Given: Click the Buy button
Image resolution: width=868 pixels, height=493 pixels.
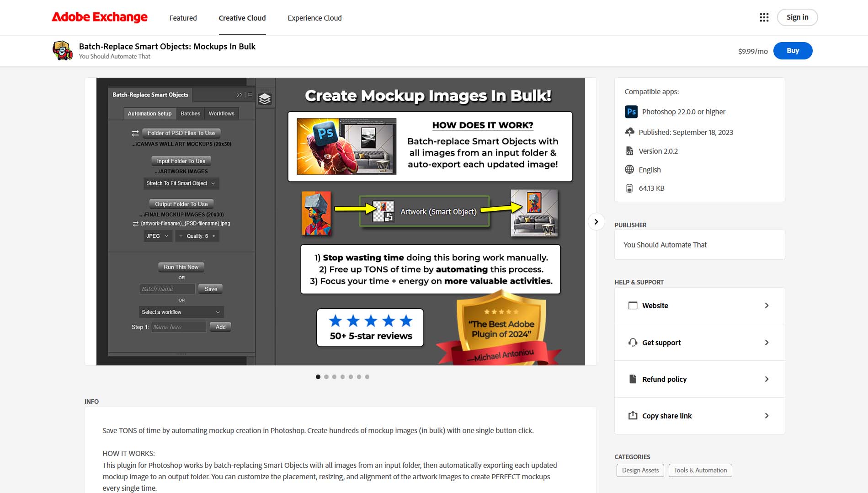Looking at the screenshot, I should point(793,50).
